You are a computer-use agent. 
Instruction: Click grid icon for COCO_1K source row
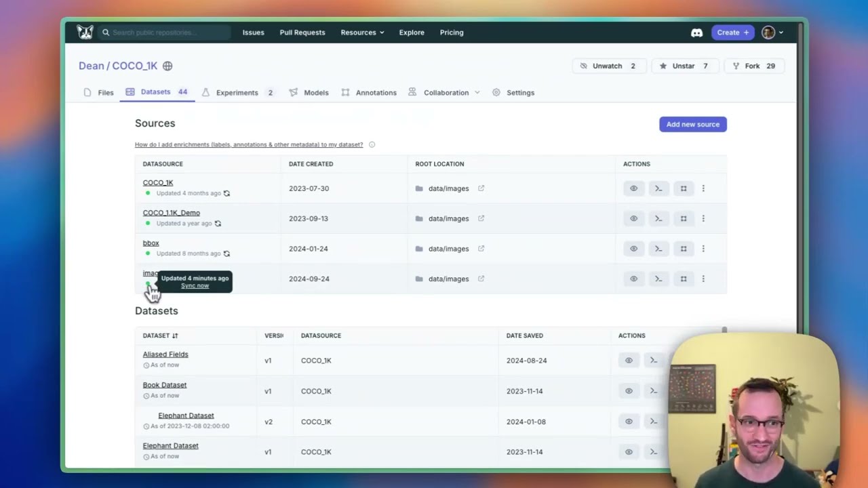point(684,188)
